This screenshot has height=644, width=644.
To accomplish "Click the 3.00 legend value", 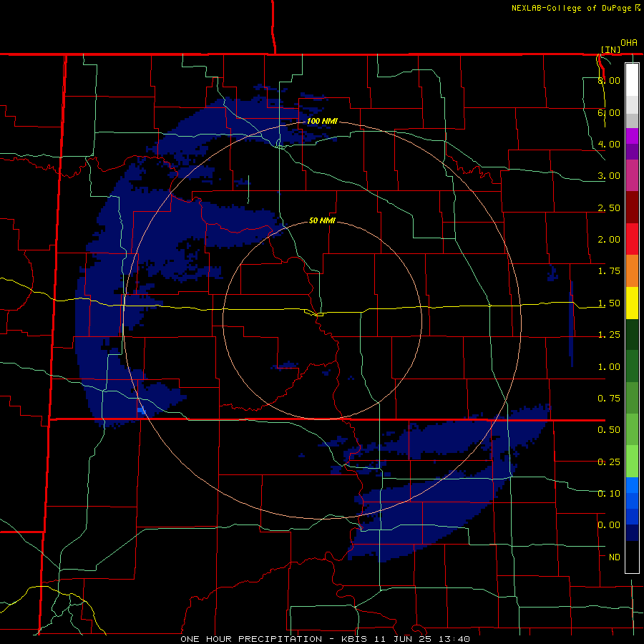I will point(609,176).
